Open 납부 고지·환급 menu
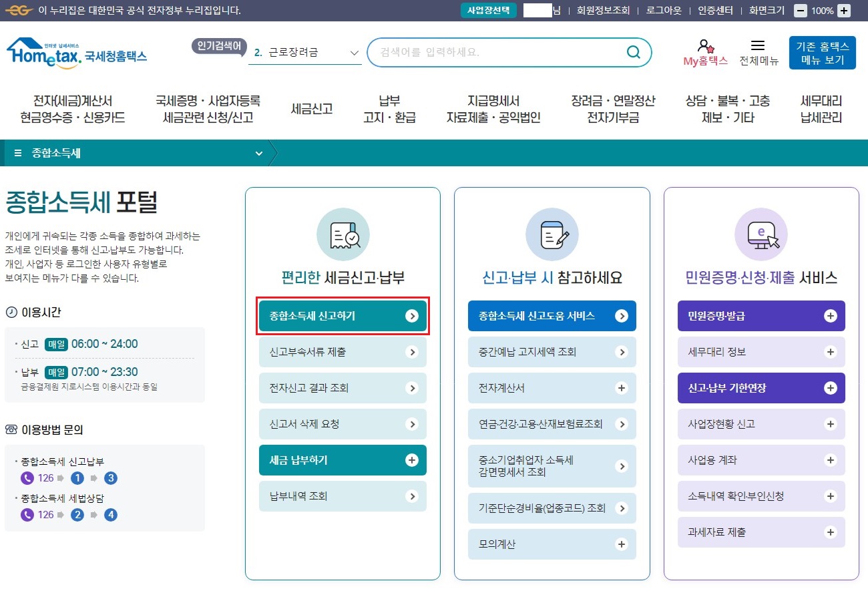The width and height of the screenshot is (868, 591). click(x=389, y=110)
